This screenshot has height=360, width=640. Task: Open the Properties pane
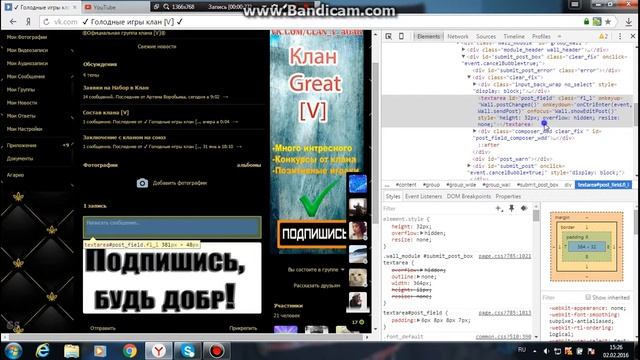(x=508, y=197)
